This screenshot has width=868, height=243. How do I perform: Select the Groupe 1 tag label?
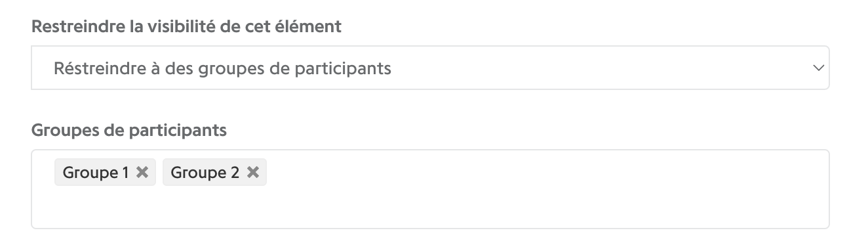[96, 173]
